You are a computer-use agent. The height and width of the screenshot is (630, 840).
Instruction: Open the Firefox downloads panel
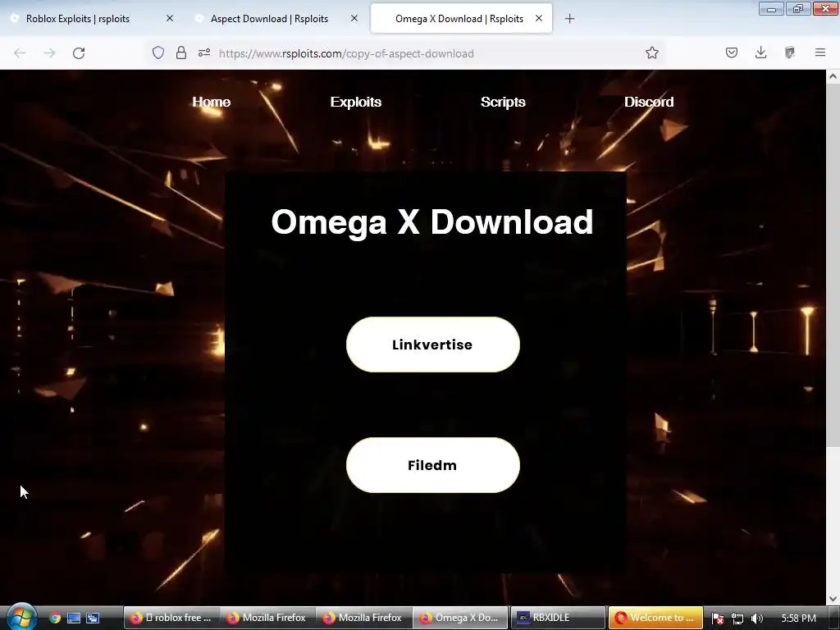click(x=760, y=52)
